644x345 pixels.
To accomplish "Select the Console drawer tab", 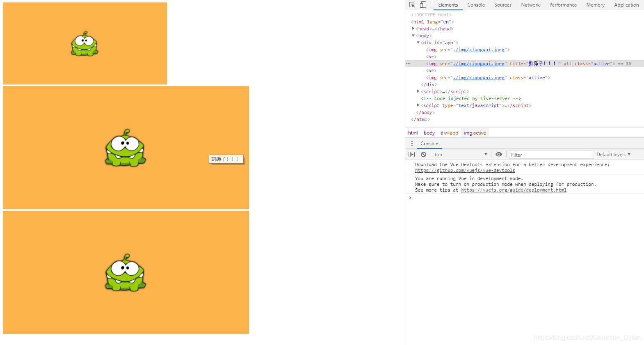I will pyautogui.click(x=429, y=144).
